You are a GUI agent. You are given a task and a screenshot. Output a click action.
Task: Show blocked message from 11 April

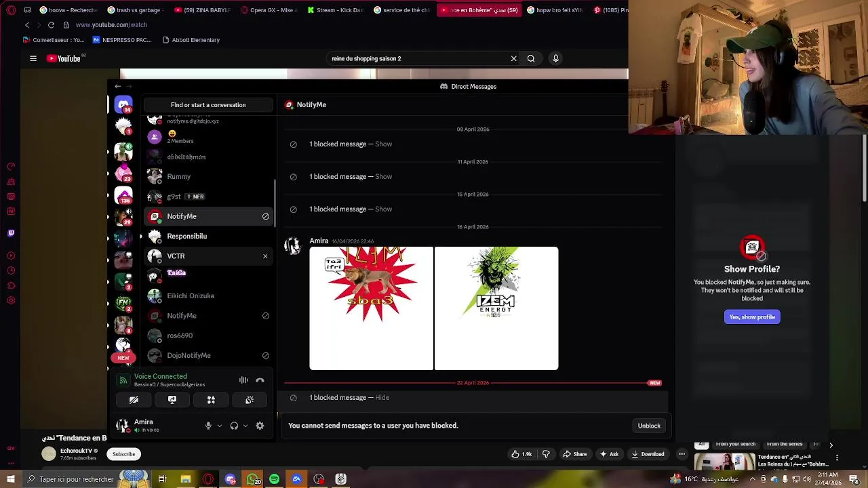pyautogui.click(x=383, y=176)
